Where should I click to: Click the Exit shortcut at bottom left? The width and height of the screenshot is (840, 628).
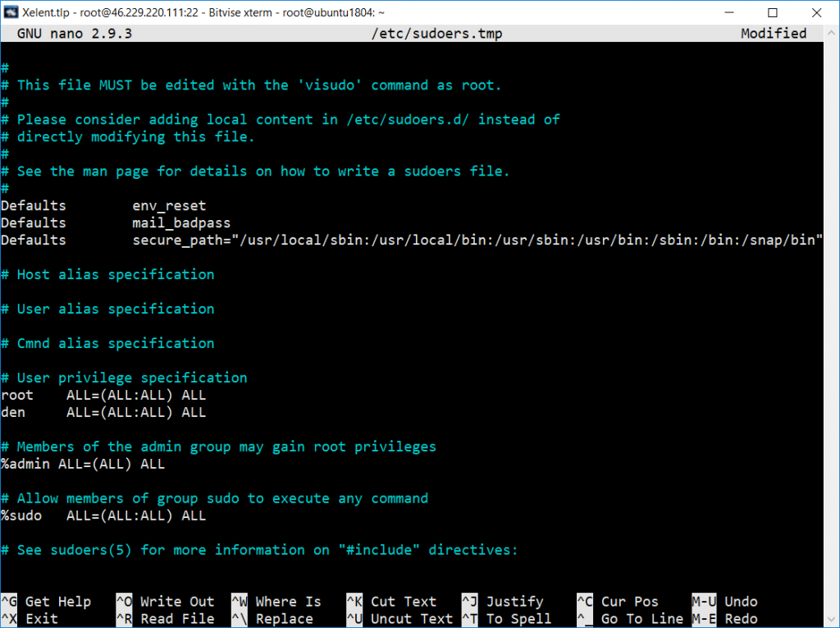[41, 619]
